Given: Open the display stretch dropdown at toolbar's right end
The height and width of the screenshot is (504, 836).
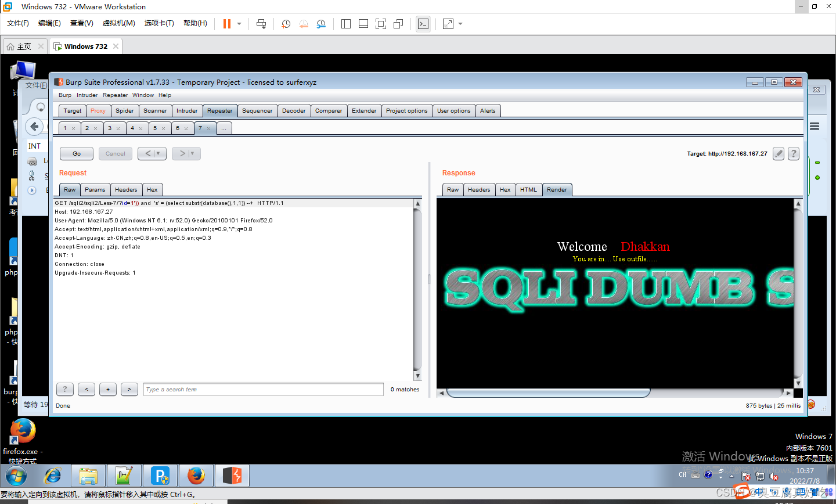Looking at the screenshot, I should point(459,24).
